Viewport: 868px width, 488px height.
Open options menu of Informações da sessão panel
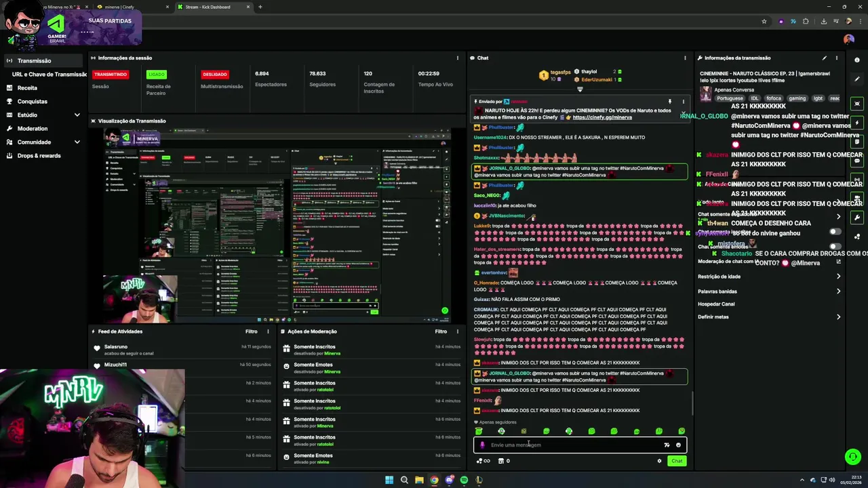click(458, 58)
